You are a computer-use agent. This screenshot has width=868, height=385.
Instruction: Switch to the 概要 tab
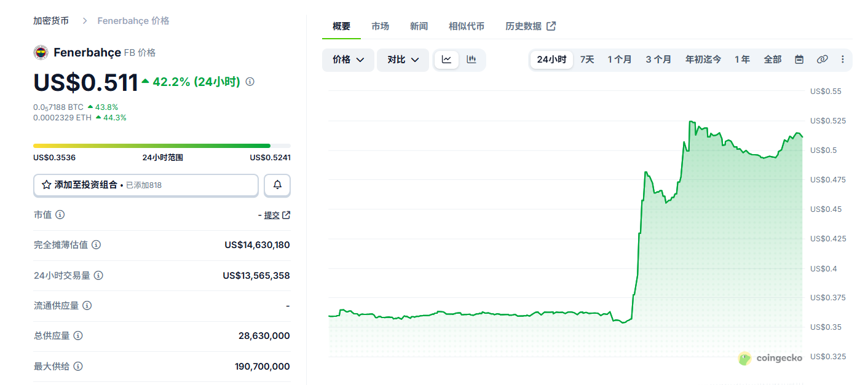point(341,26)
